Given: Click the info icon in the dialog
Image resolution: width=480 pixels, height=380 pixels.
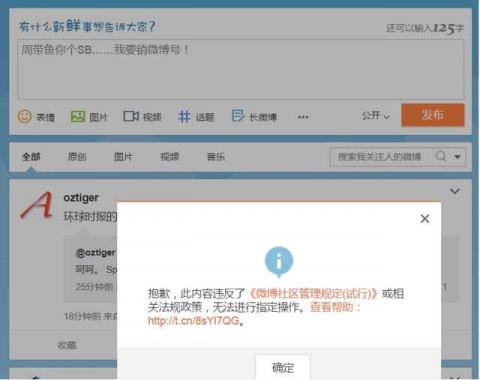Looking at the screenshot, I should 279,262.
